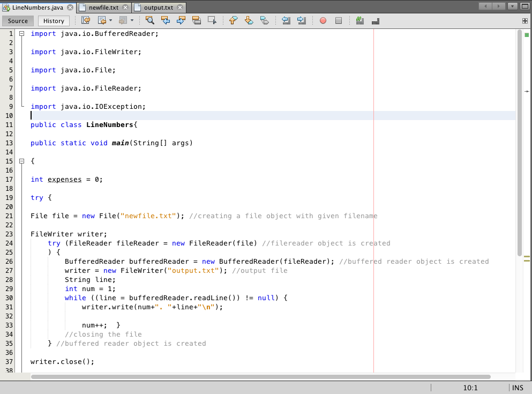This screenshot has width=532, height=394.
Task: Click 'String line;' on line 28
Action: tap(90, 280)
